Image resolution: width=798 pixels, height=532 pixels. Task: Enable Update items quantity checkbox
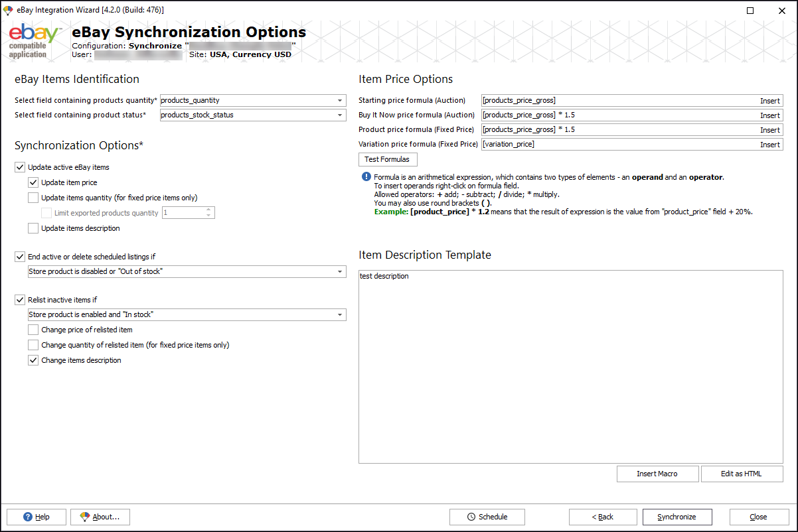pyautogui.click(x=33, y=198)
